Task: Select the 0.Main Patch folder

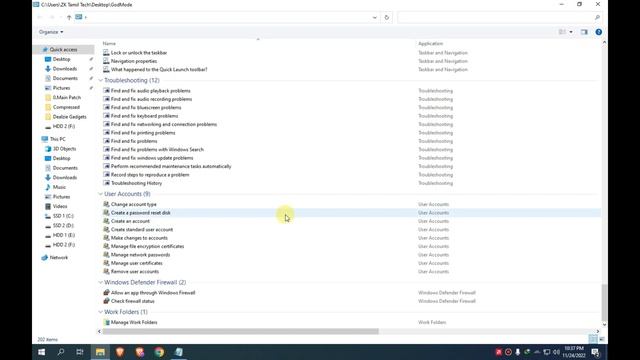Action: 67,98
